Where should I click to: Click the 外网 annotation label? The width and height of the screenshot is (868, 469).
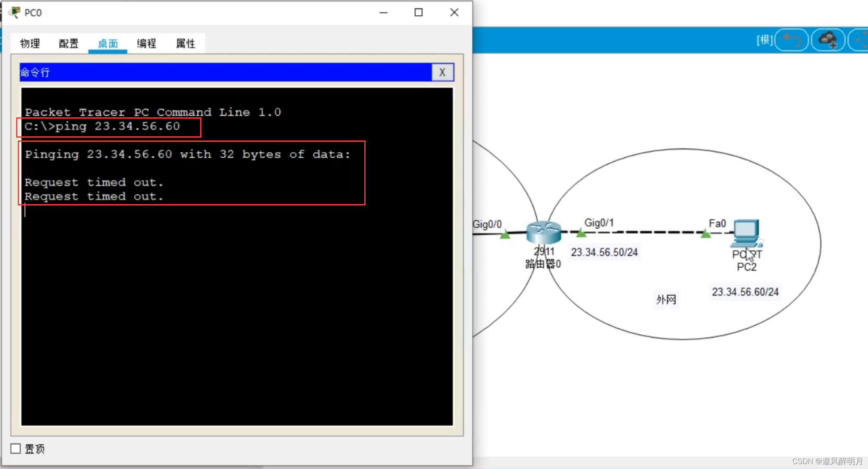tap(666, 300)
